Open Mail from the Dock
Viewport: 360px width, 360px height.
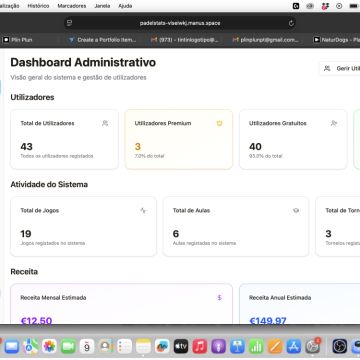pos(11,347)
